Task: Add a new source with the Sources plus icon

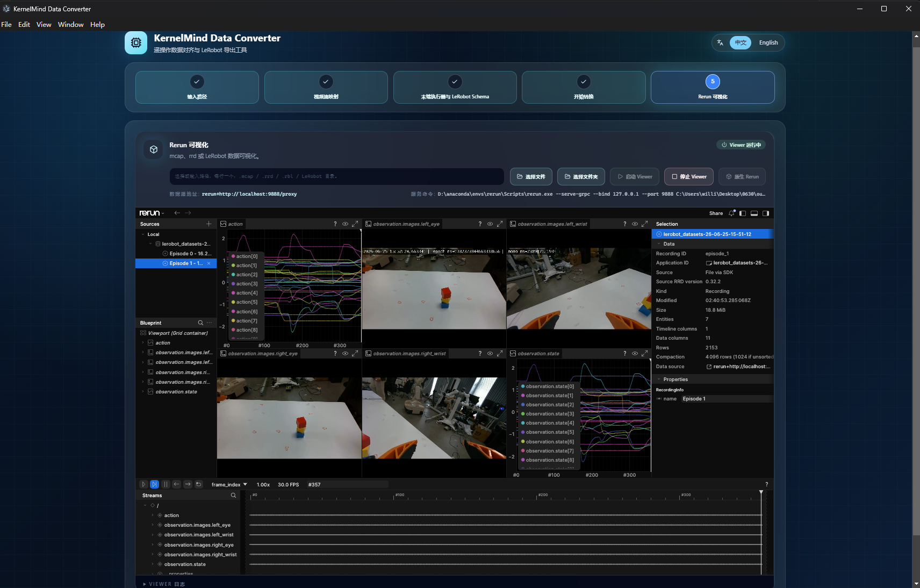Action: click(209, 224)
